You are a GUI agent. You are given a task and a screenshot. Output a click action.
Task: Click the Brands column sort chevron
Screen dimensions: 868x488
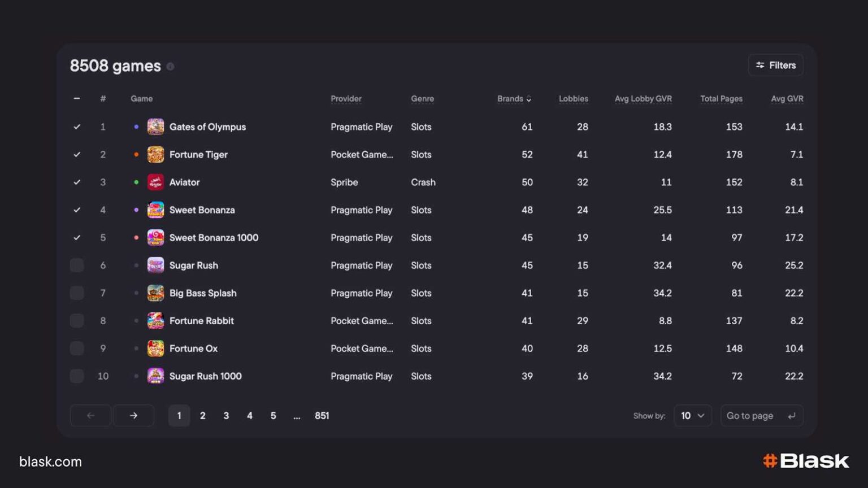pos(530,99)
